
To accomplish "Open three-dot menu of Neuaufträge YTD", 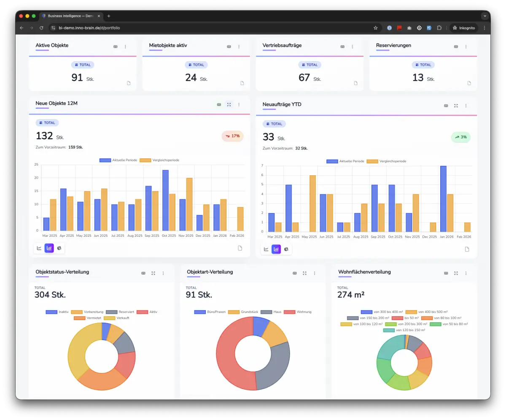I will tap(466, 106).
